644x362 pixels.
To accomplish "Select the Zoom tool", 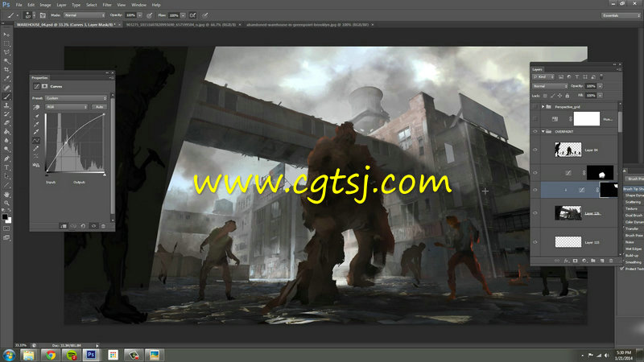I will 6,204.
